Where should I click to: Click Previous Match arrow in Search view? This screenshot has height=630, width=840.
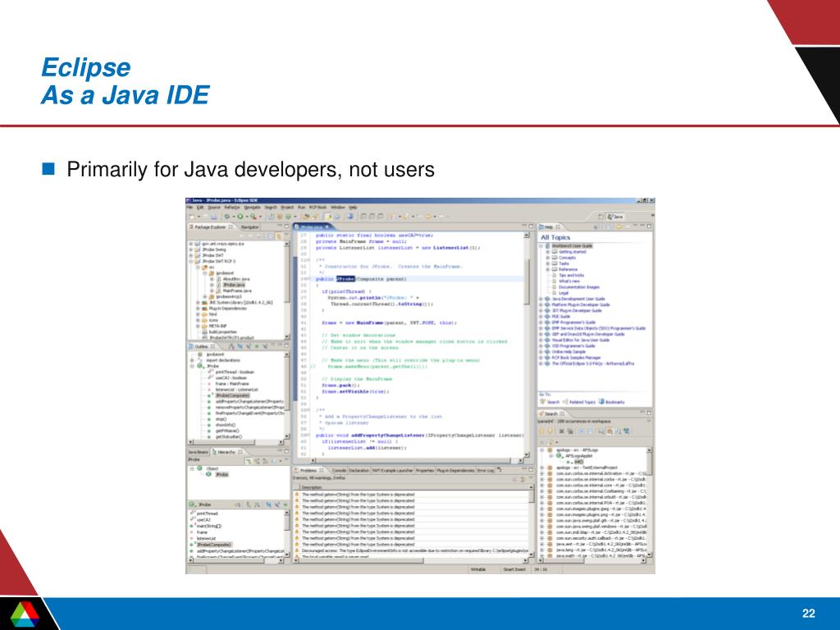(x=550, y=431)
